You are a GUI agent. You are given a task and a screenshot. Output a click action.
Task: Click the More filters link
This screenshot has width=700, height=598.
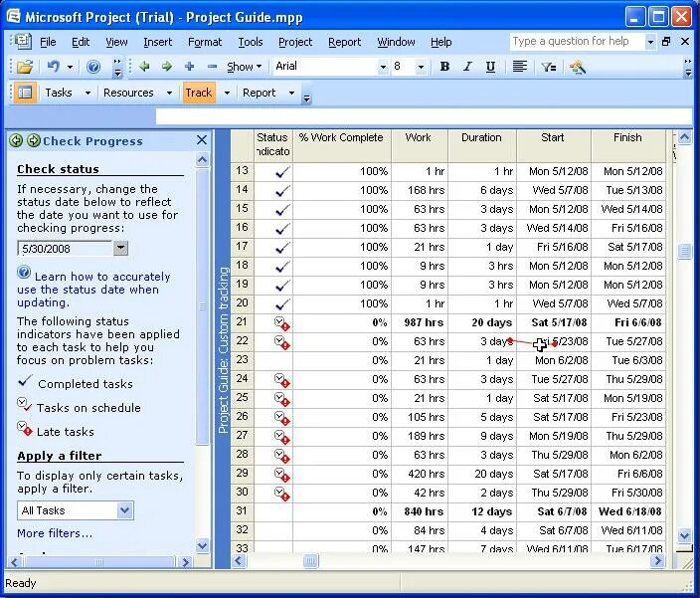tap(55, 533)
